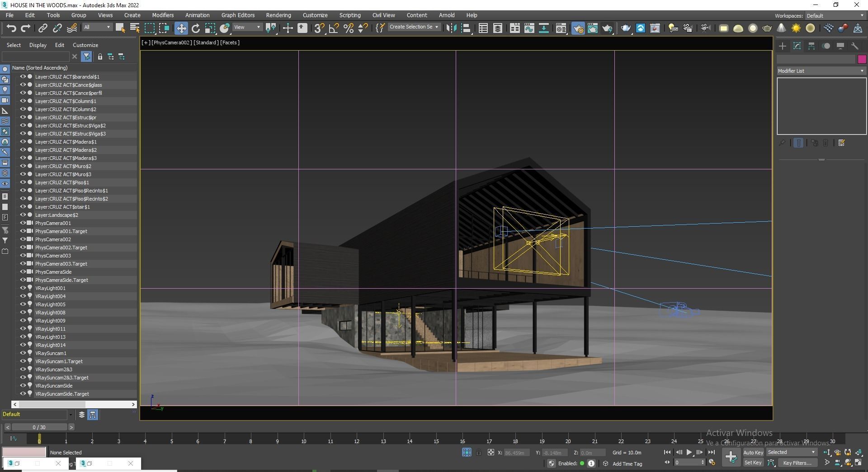
Task: Activate the Select and Rotate tool
Action: [195, 28]
